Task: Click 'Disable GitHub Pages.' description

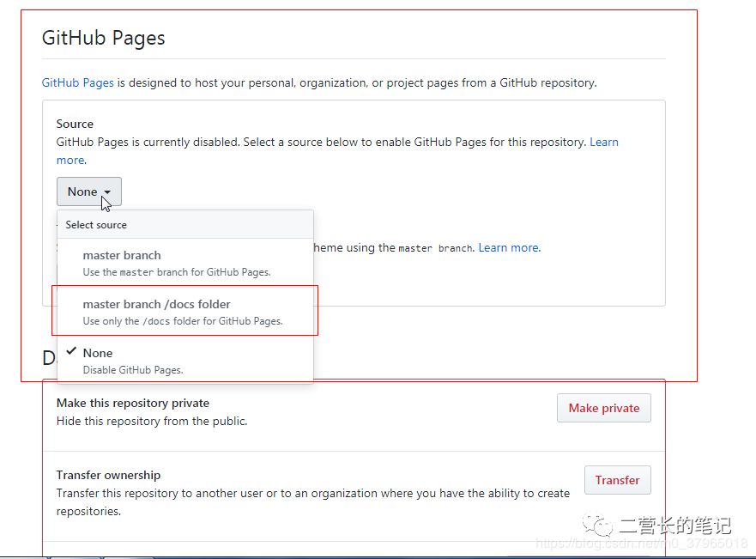Action: pyautogui.click(x=133, y=370)
